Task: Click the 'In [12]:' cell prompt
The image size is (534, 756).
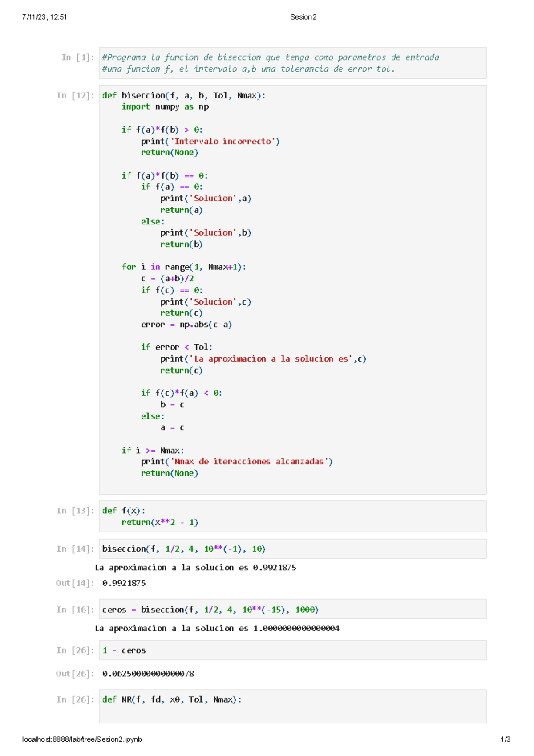Action: coord(75,95)
